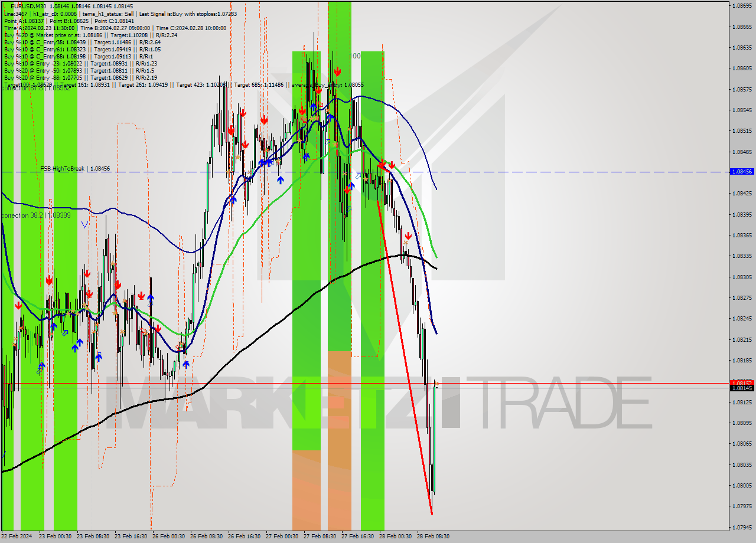Select the 27 Feb 16:30 time axis label
This screenshot has width=756, height=543.
tap(357, 537)
